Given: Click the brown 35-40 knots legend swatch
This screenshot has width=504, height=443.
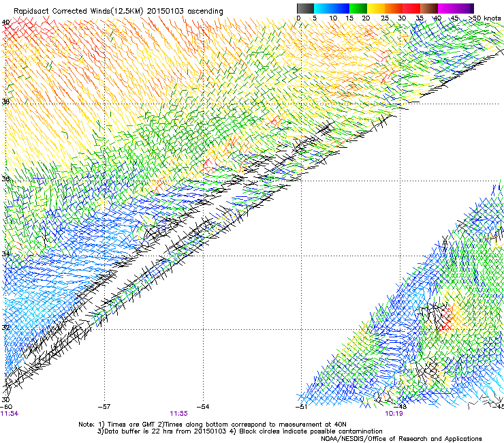Looking at the screenshot, I should [429, 8].
